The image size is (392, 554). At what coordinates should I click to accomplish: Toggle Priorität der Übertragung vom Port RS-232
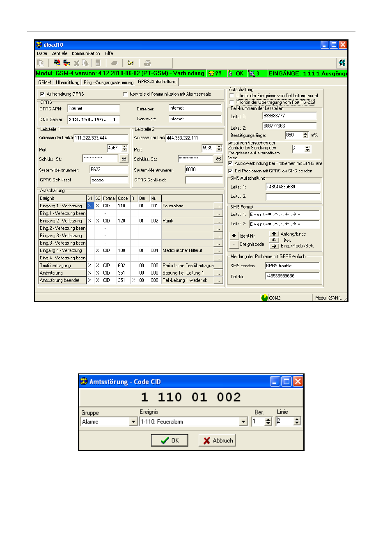pos(232,102)
